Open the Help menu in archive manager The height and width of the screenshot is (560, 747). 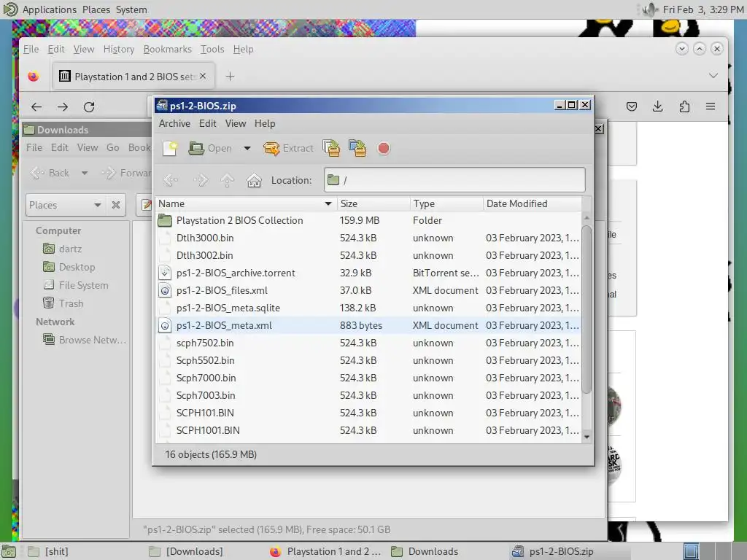tap(265, 124)
